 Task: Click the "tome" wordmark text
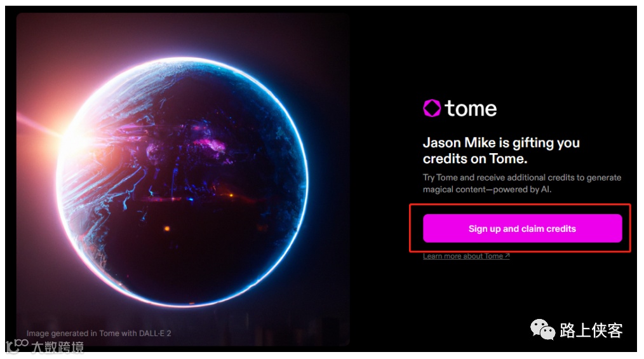471,109
